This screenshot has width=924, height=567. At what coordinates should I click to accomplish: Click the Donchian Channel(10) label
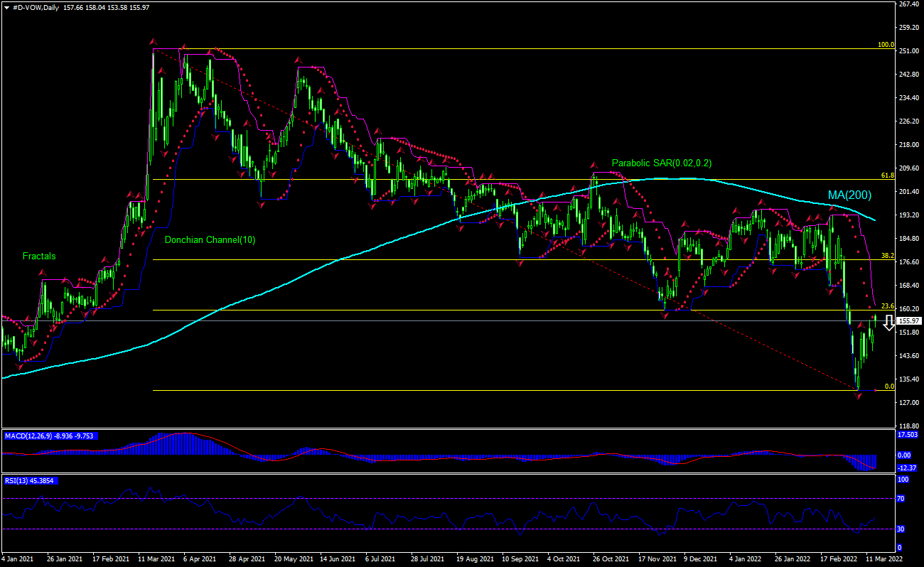click(210, 240)
